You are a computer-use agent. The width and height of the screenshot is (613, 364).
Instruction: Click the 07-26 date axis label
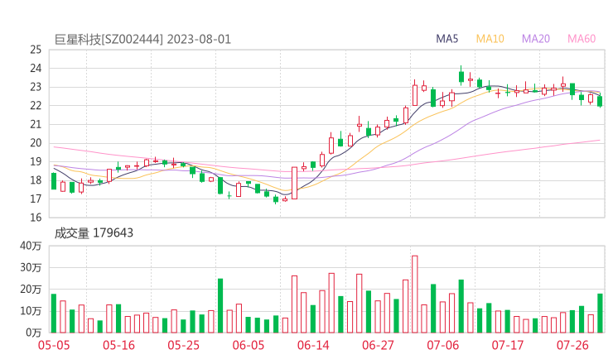pos(572,345)
